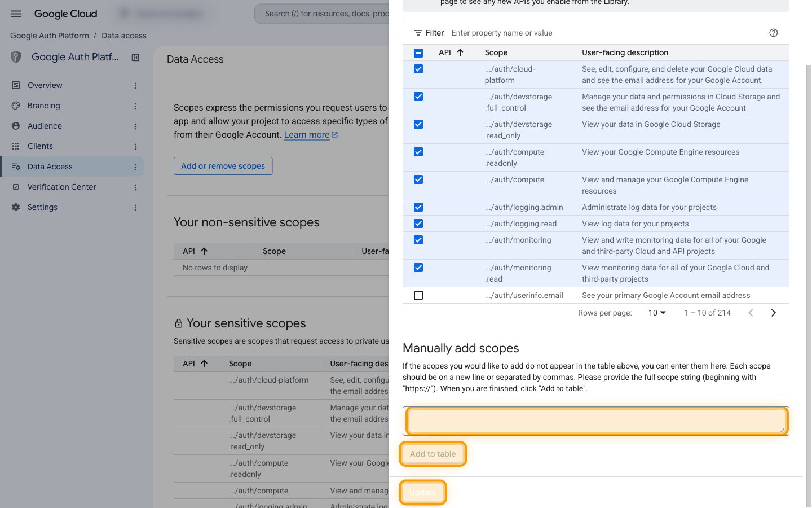Open the more options dots next to Settings
This screenshot has width=812, height=508.
(135, 207)
